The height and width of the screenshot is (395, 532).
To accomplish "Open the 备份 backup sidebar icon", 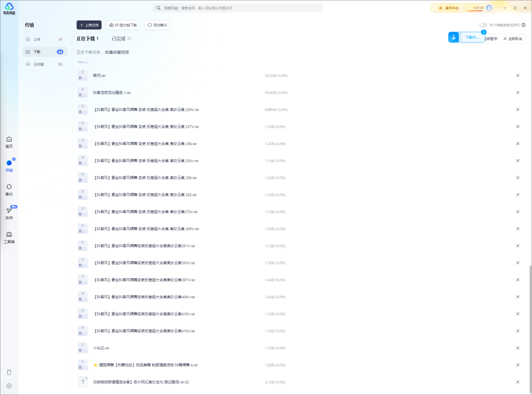I will click(9, 189).
